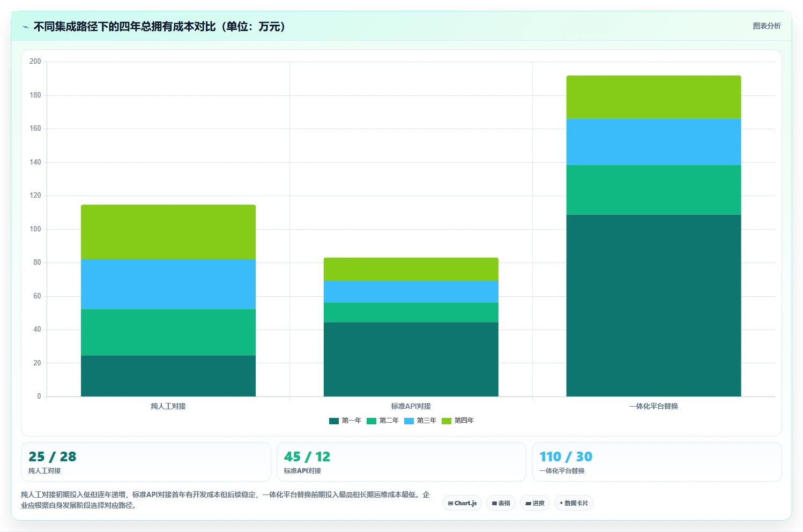
Task: Select the 第四年 segment of 纯人工对接 bar
Action: pyautogui.click(x=168, y=232)
